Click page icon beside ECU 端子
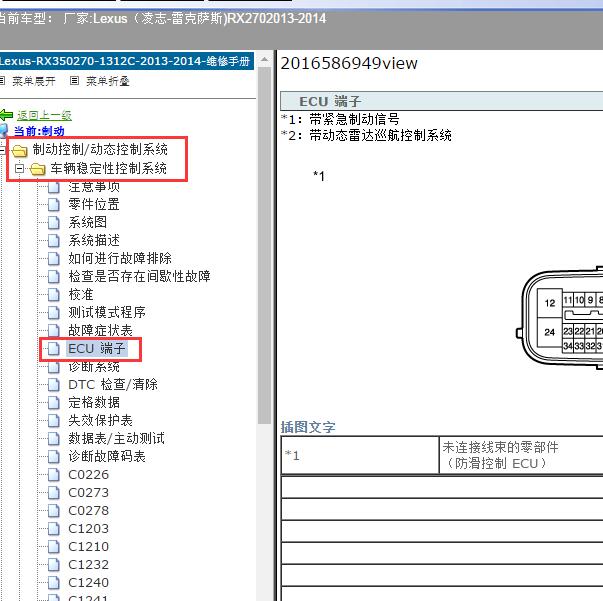Viewport: 603px width, 601px height. [x=54, y=349]
